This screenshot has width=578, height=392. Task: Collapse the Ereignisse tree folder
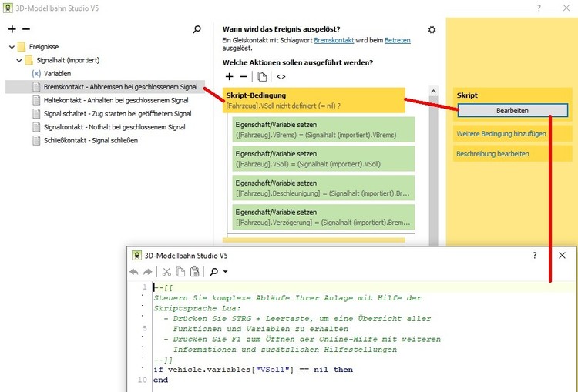[x=12, y=46]
